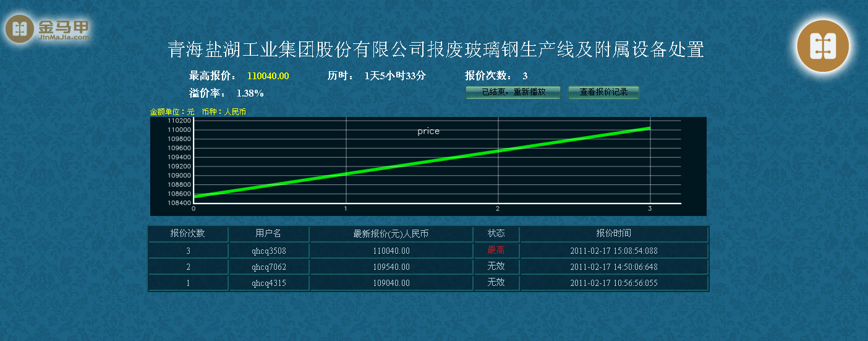Viewport: 868px width, 341px height.
Task: Click the 历时 label
Action: [x=341, y=76]
